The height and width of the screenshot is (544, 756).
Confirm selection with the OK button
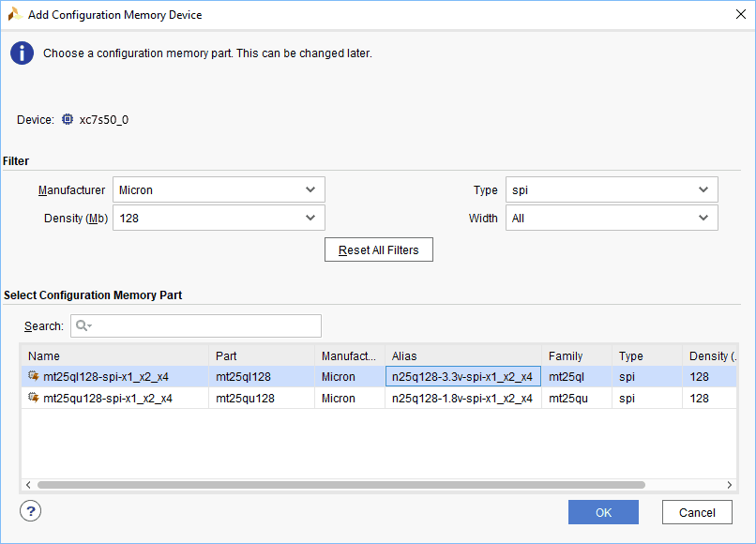tap(603, 512)
